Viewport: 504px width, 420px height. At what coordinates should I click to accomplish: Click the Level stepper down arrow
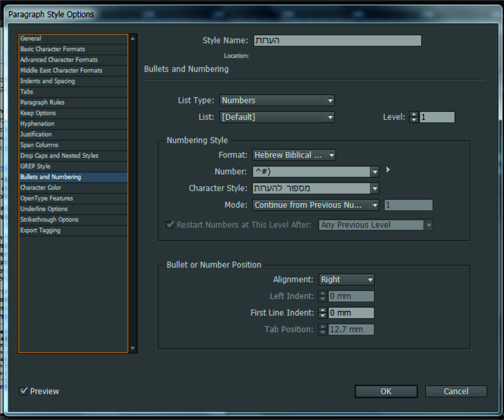point(414,120)
